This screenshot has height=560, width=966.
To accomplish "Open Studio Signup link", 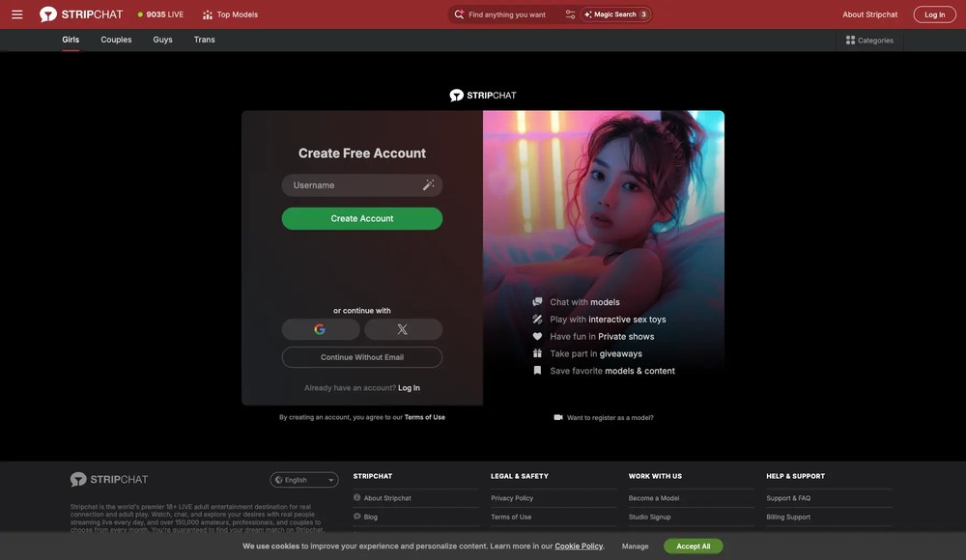I will point(649,517).
